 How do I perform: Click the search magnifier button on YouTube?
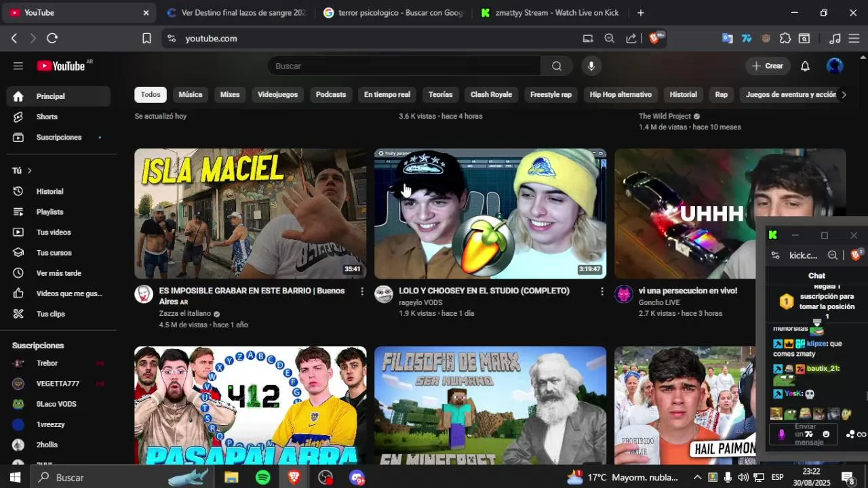557,66
